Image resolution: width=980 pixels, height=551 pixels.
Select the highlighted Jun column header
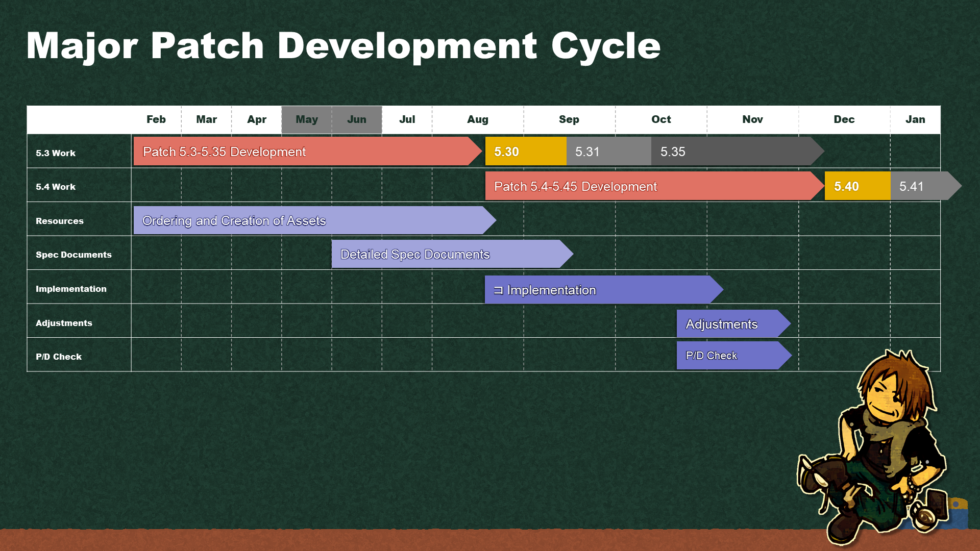(x=357, y=119)
